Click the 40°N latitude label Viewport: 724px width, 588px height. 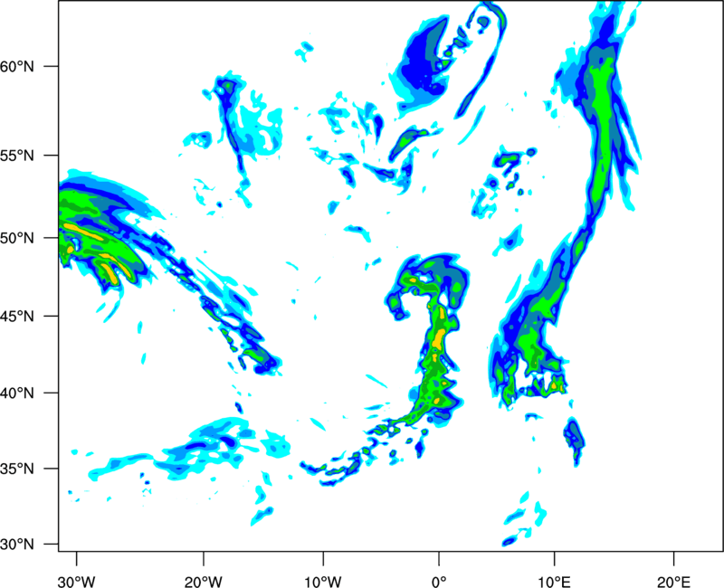tap(17, 394)
